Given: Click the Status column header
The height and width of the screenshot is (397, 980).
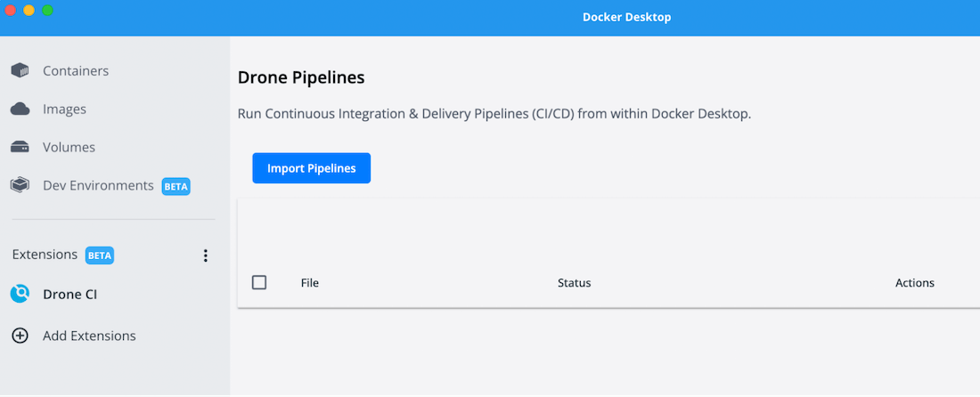Looking at the screenshot, I should tap(574, 283).
